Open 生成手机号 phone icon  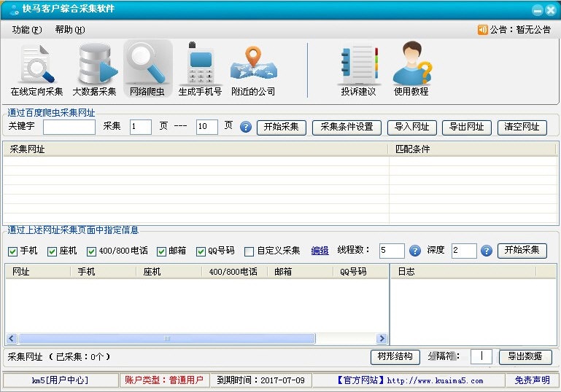coord(200,70)
